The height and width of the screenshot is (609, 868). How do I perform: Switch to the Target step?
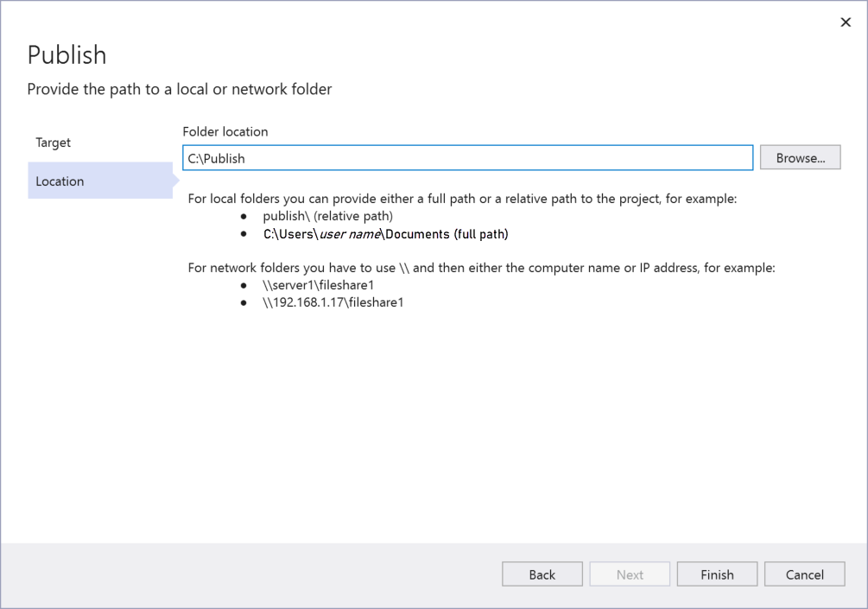(x=53, y=142)
